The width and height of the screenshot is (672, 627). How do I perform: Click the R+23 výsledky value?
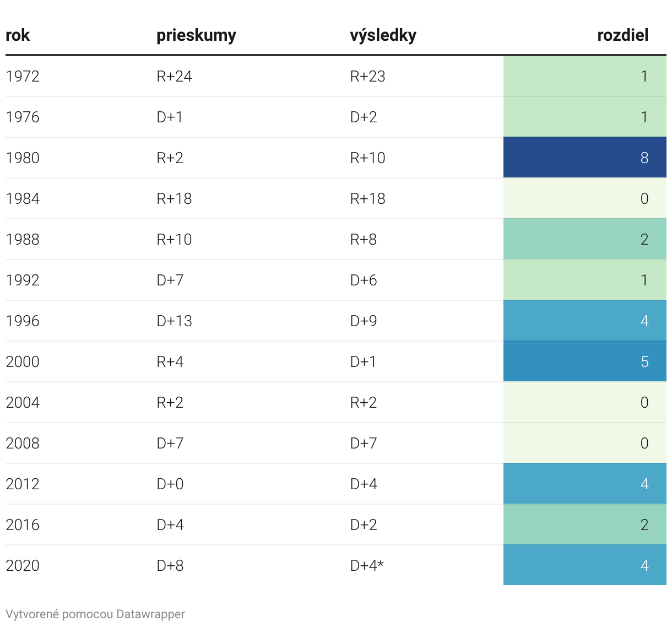point(367,76)
